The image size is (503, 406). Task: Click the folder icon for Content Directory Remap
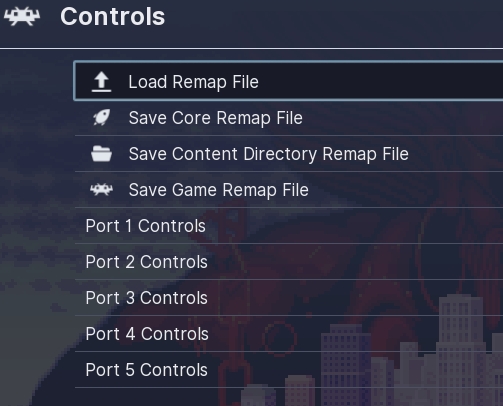click(101, 154)
